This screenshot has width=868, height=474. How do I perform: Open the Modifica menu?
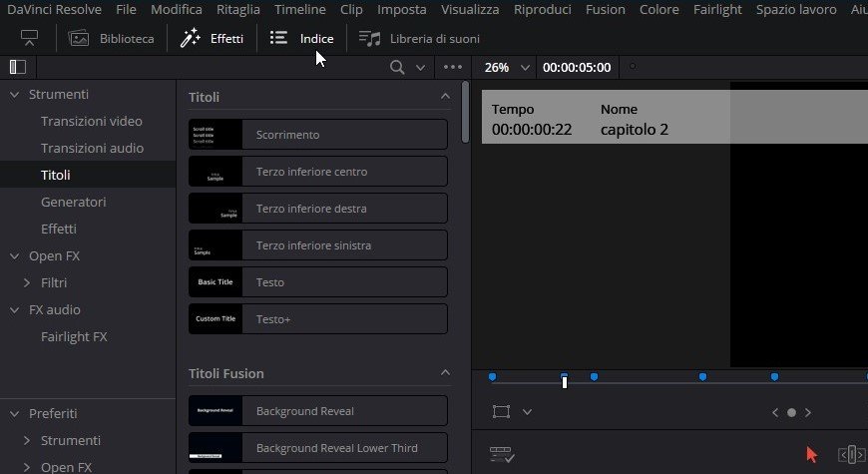(x=176, y=9)
